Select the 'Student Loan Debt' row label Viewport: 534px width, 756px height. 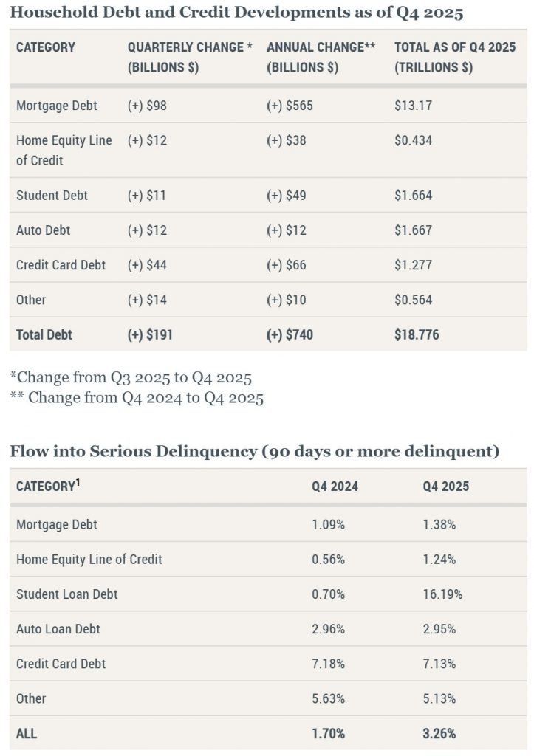coord(66,594)
